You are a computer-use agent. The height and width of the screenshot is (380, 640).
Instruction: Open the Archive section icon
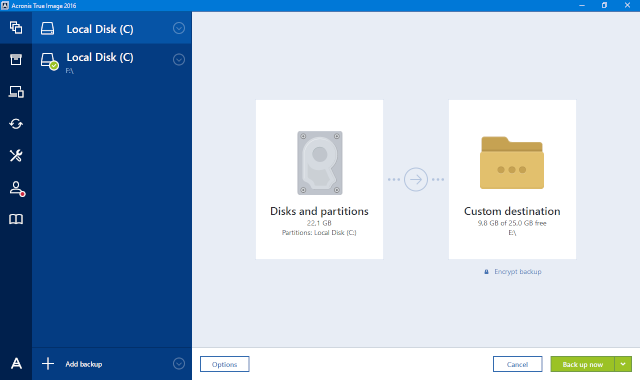coord(16,60)
